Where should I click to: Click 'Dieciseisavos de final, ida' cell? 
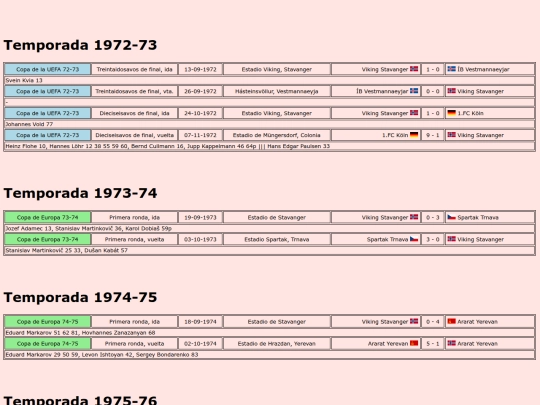point(134,113)
